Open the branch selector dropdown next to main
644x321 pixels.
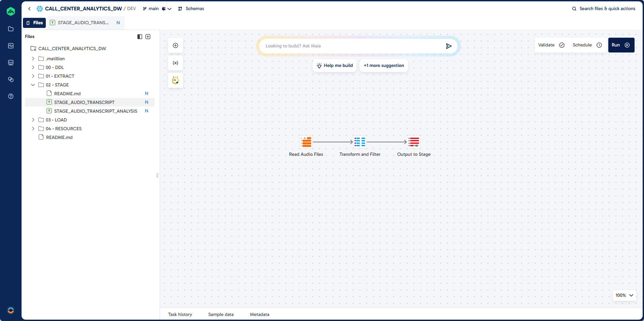click(x=170, y=9)
